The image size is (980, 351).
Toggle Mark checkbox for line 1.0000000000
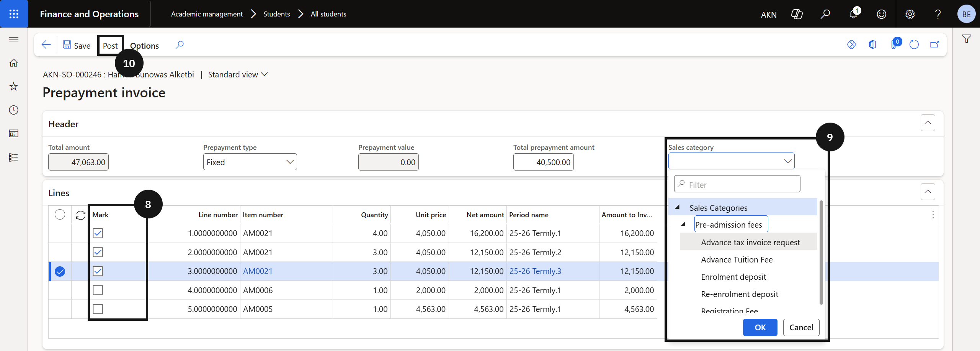[x=98, y=233]
